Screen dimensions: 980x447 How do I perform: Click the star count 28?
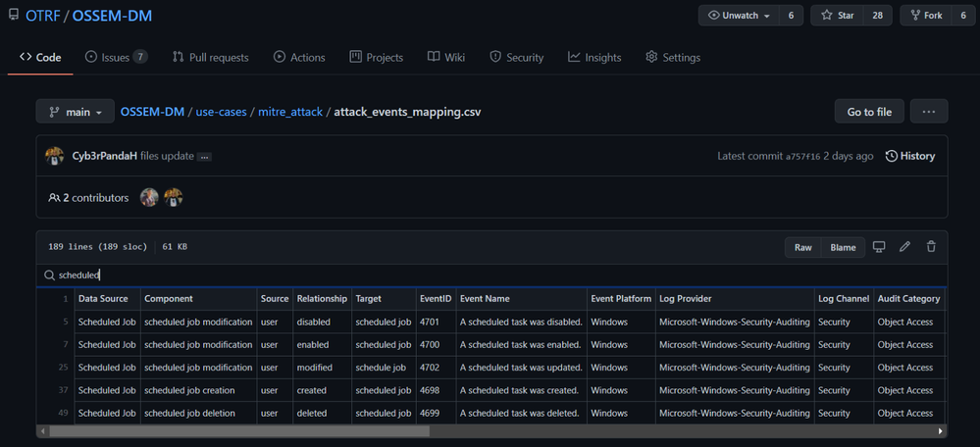(878, 16)
